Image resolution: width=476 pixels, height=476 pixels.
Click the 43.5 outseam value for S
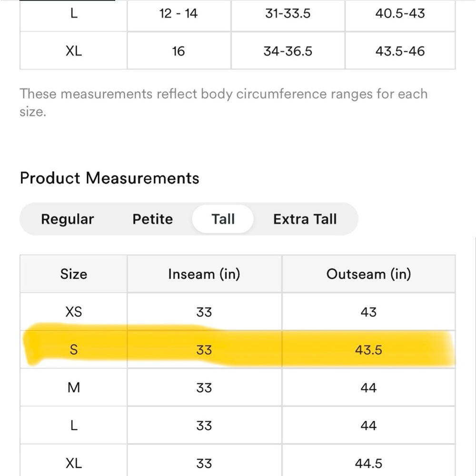368,350
